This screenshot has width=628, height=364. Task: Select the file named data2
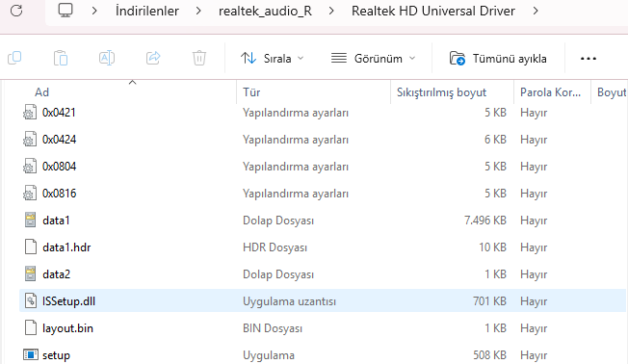coord(57,273)
